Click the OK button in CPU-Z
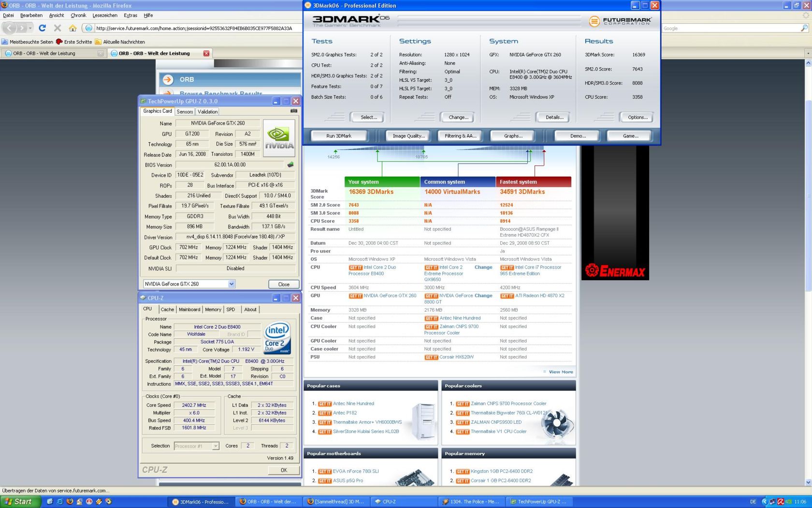The height and width of the screenshot is (508, 812). pyautogui.click(x=284, y=470)
